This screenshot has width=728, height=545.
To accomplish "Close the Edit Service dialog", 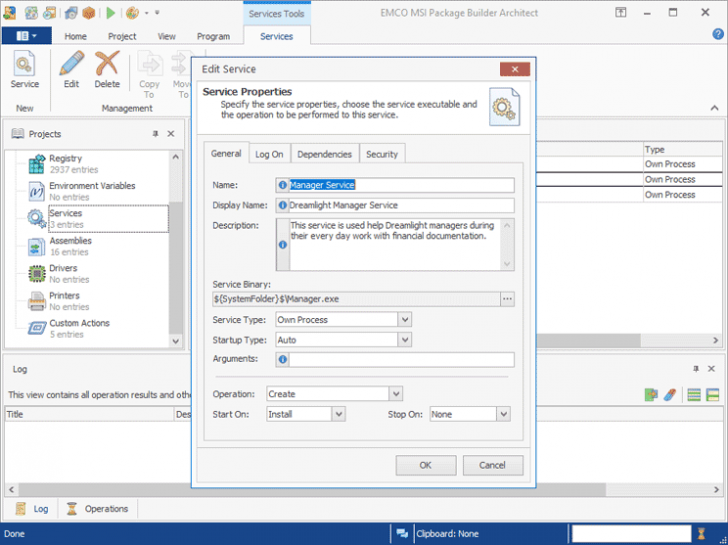I will 515,69.
